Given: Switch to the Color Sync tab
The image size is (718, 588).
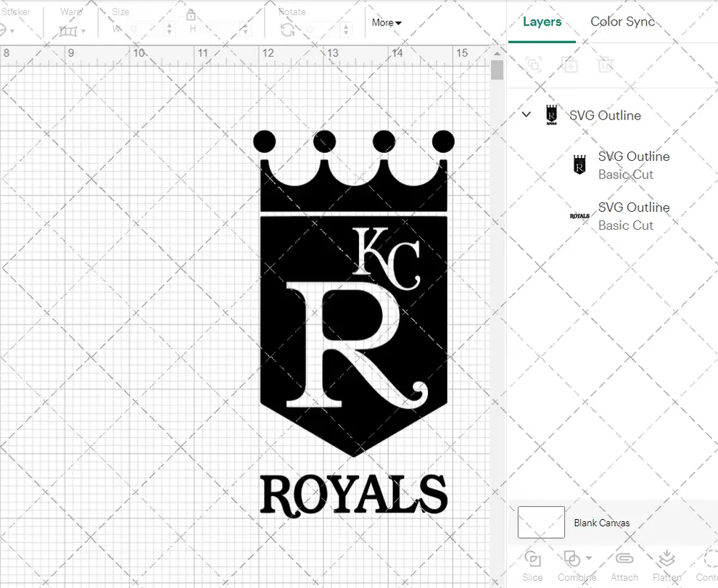Looking at the screenshot, I should (x=622, y=22).
